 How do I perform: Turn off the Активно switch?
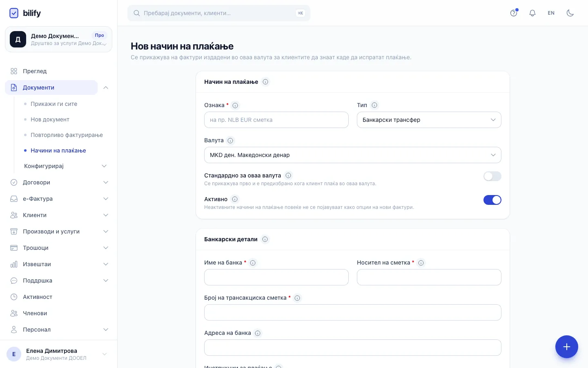click(x=492, y=200)
